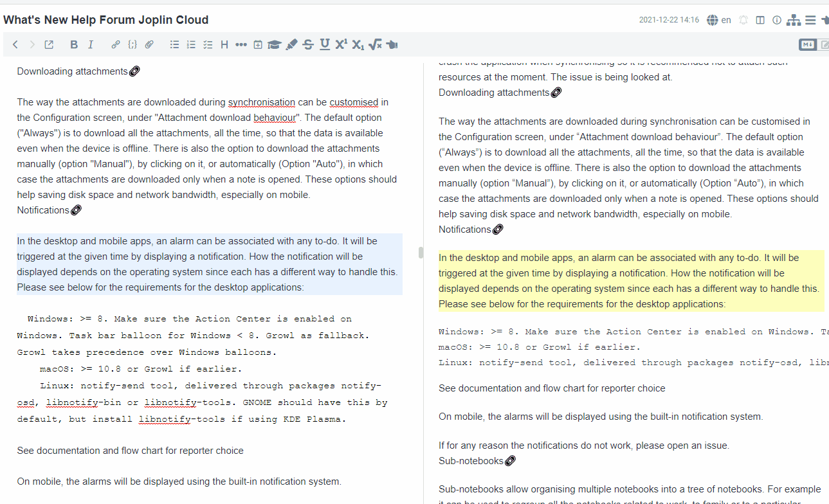
Task: Insert the current date and time
Action: pos(258,44)
